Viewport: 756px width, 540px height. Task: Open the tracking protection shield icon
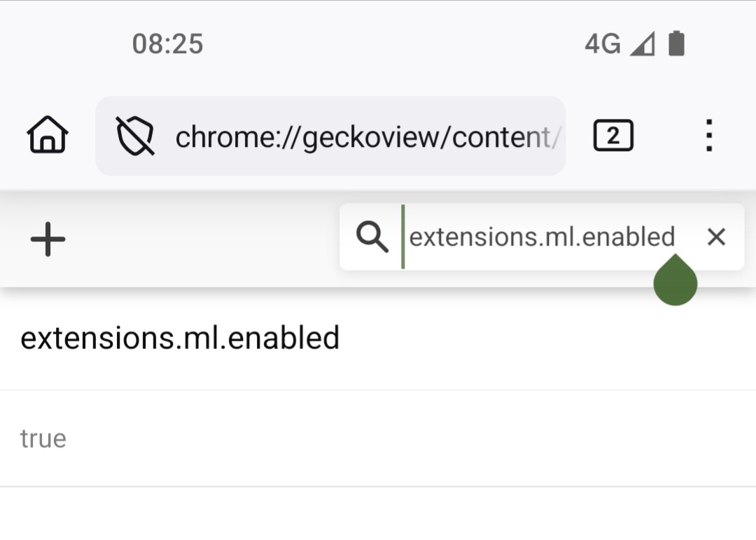pyautogui.click(x=135, y=136)
